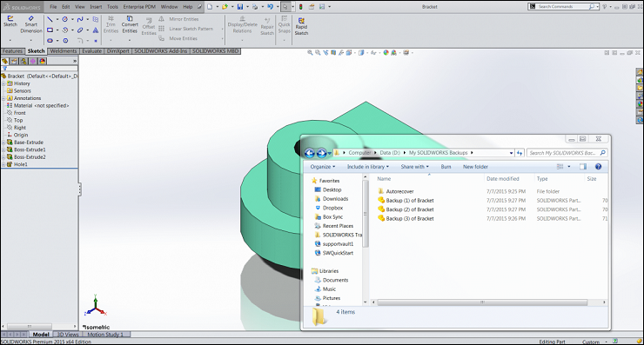644x345 pixels.
Task: Open the Explorer change-view dropdown arrow
Action: pyautogui.click(x=569, y=167)
